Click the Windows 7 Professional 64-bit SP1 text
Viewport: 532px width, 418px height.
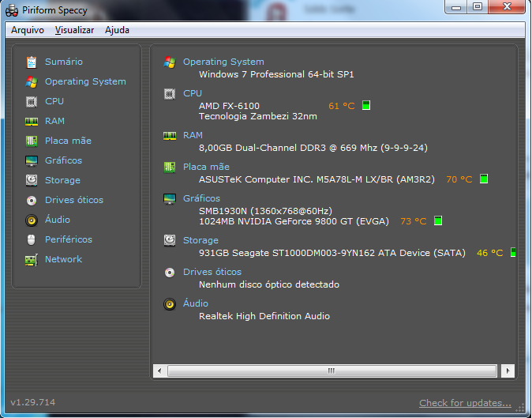pos(276,74)
